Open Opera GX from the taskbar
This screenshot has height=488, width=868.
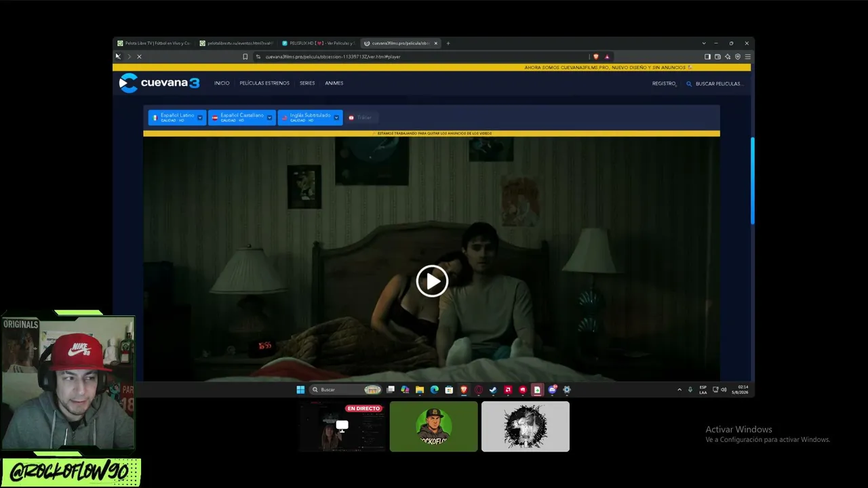pyautogui.click(x=479, y=390)
